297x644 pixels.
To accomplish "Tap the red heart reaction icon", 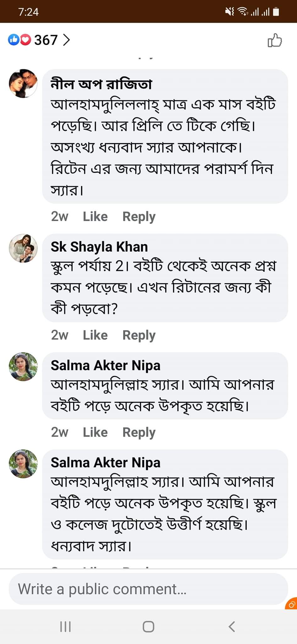I will [x=25, y=40].
